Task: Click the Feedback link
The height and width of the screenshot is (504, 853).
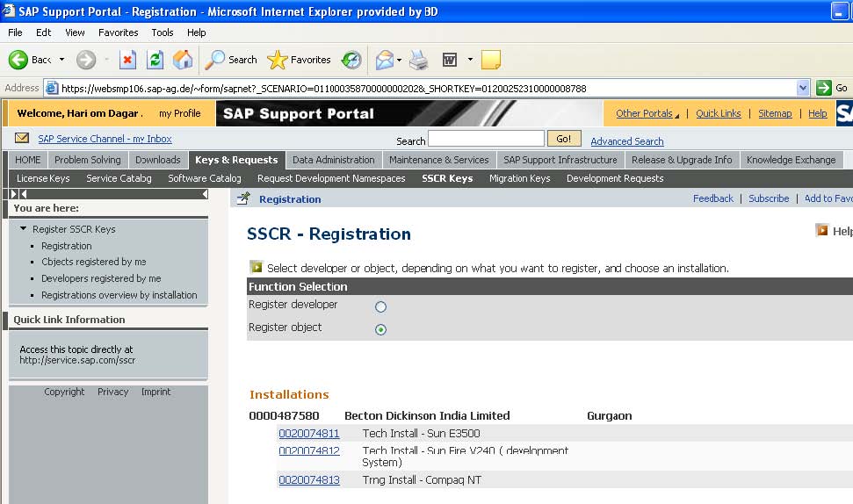Action: [713, 198]
